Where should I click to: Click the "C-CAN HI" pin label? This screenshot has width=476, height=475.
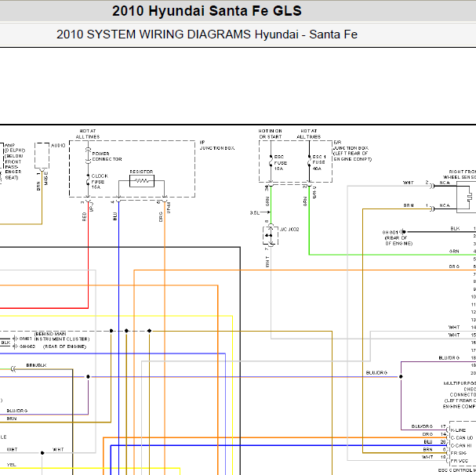click(x=461, y=445)
